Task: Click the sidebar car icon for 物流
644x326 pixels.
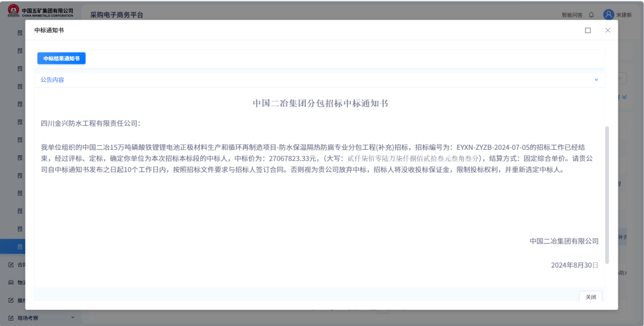Action: 11,282
